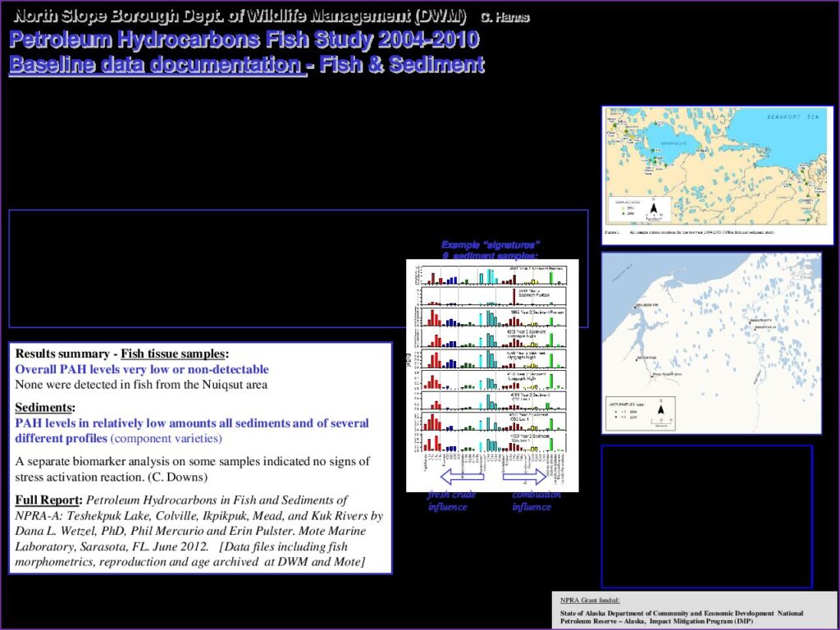Click the Overall PAH levels blue text
Screen dimensions: 840x630
[142, 370]
